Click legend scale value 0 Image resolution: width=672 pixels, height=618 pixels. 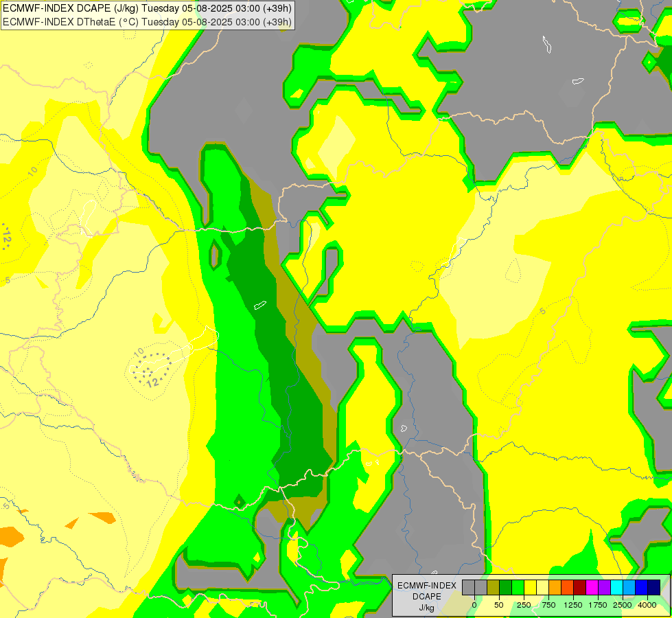point(474,605)
